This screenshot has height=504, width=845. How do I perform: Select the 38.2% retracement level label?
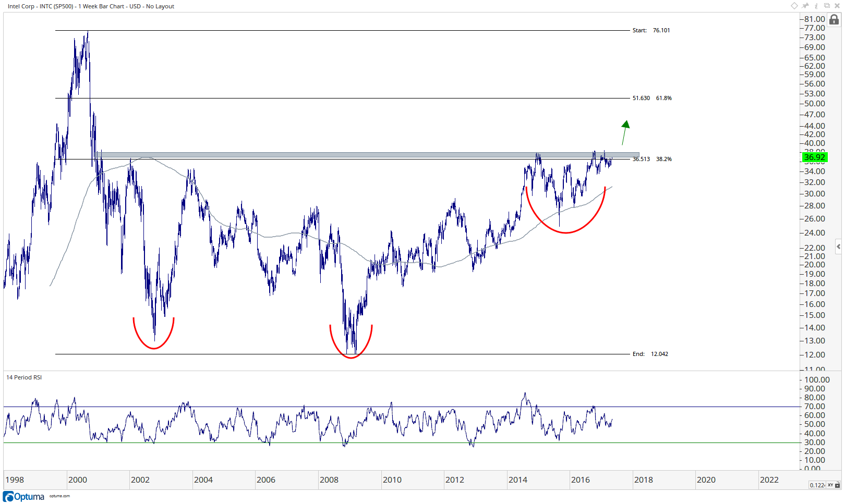coord(664,159)
